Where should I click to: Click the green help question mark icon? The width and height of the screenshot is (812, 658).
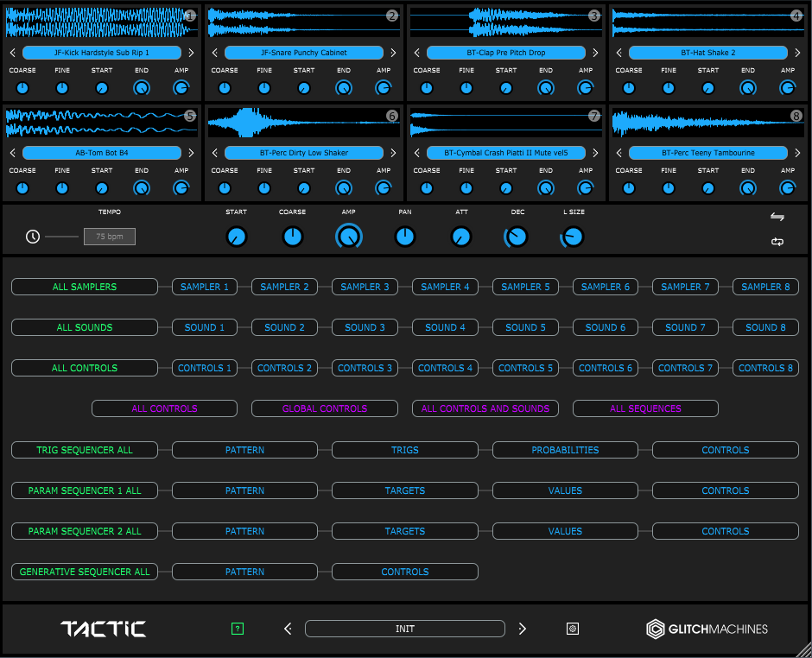[x=238, y=629]
